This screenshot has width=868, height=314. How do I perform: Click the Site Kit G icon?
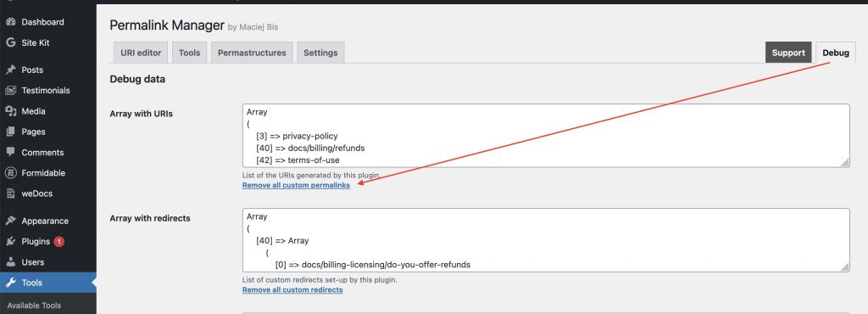pyautogui.click(x=10, y=42)
